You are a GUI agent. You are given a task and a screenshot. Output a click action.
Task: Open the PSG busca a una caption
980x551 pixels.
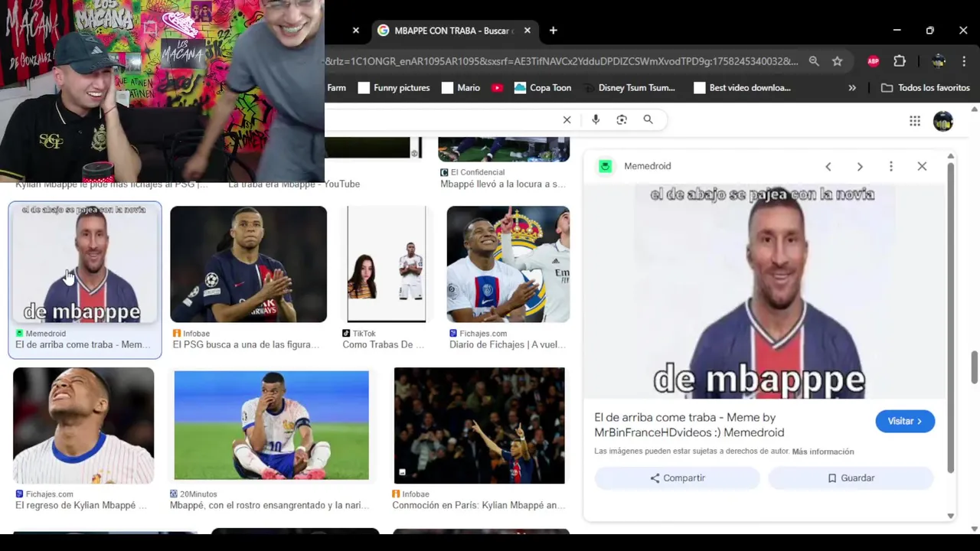tap(246, 345)
